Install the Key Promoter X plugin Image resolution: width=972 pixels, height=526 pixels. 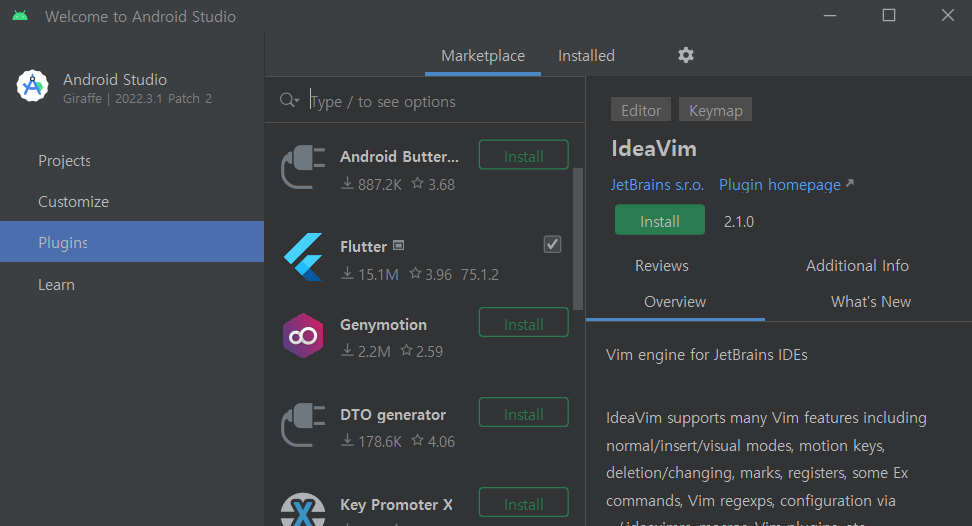coord(524,502)
